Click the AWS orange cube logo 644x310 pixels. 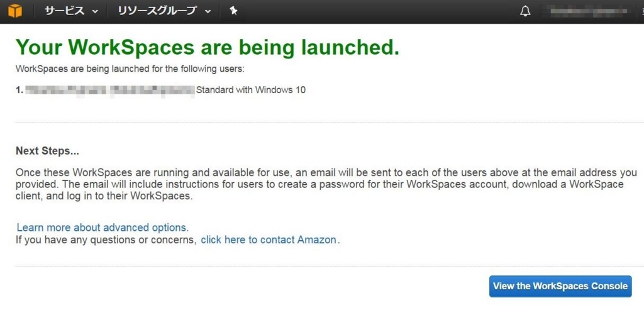15,11
